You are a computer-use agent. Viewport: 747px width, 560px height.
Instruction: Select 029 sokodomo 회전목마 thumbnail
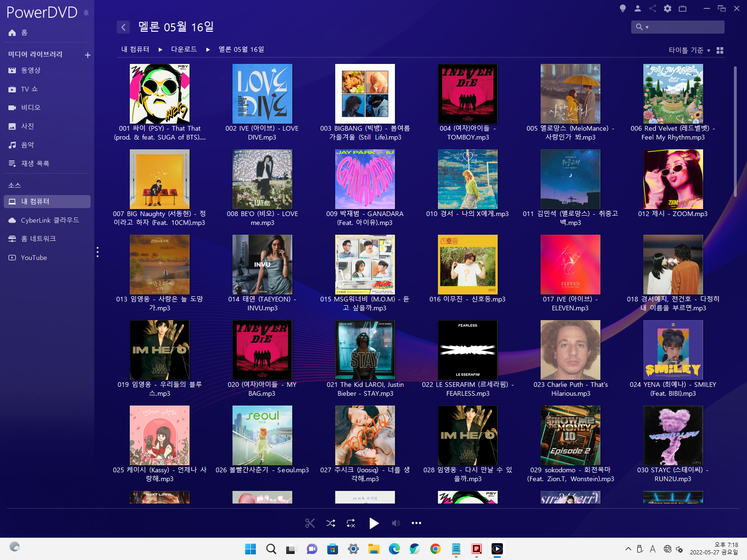click(x=571, y=435)
